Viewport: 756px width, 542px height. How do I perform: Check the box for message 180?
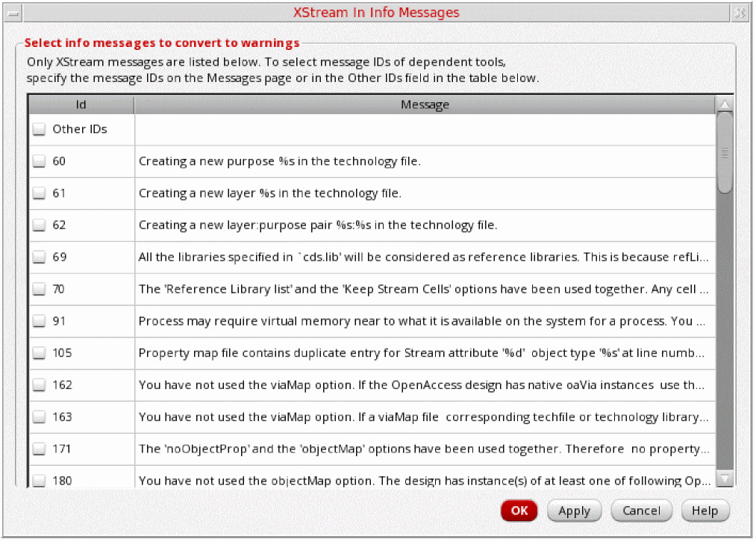39,481
